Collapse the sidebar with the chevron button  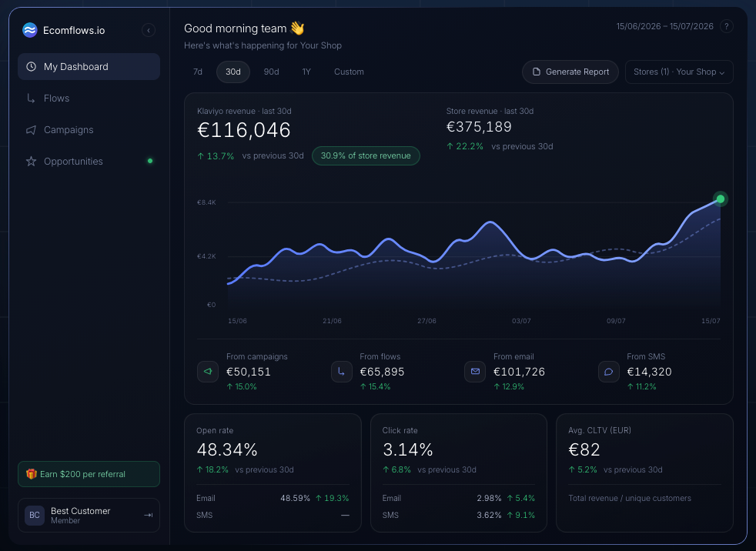tap(149, 30)
